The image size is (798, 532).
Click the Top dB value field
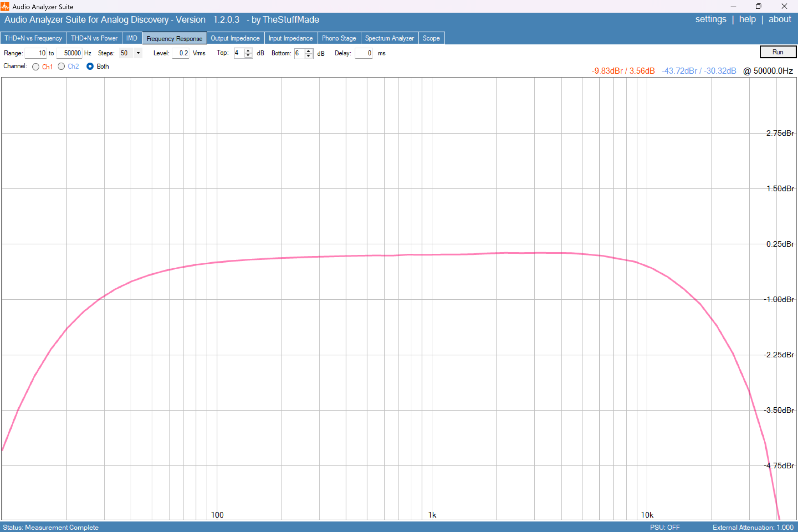click(239, 53)
